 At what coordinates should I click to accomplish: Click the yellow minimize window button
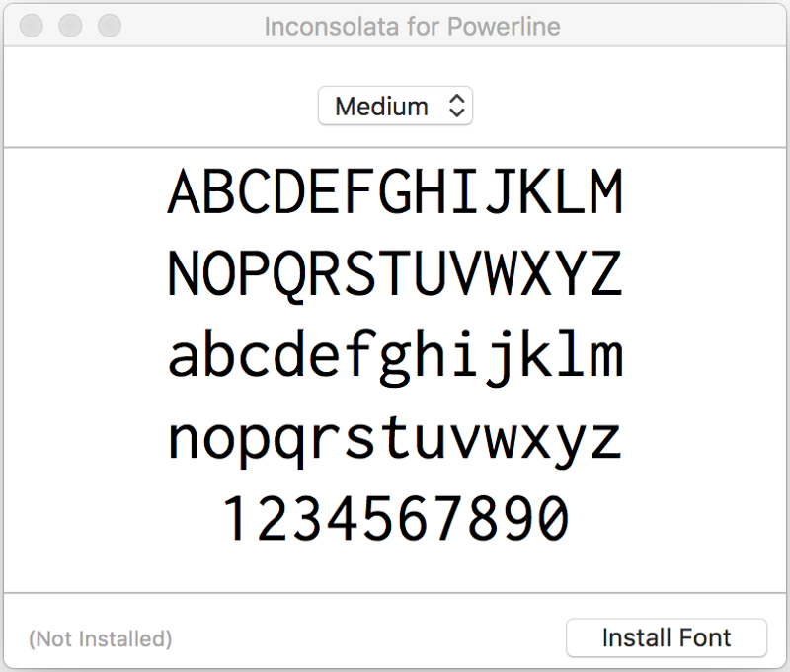pyautogui.click(x=70, y=26)
